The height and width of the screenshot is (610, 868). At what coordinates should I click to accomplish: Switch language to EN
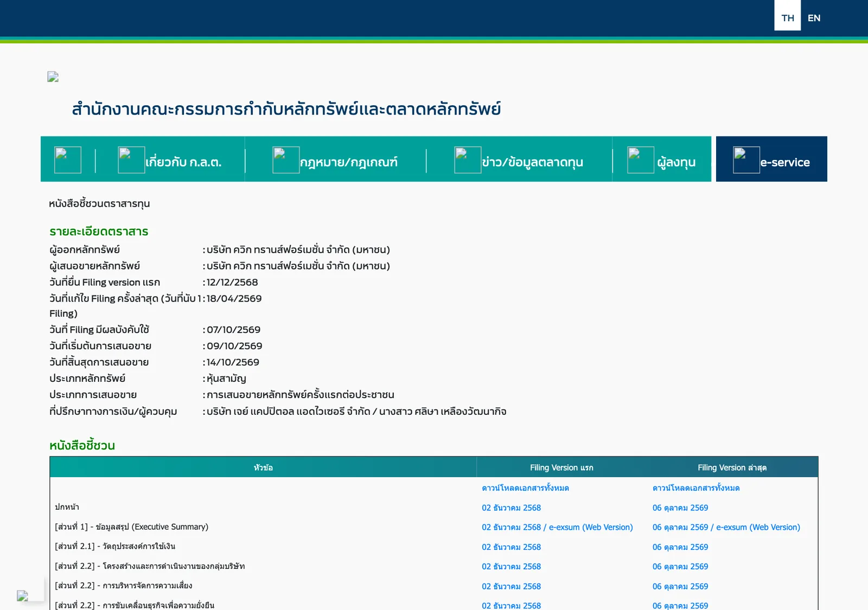click(x=814, y=18)
